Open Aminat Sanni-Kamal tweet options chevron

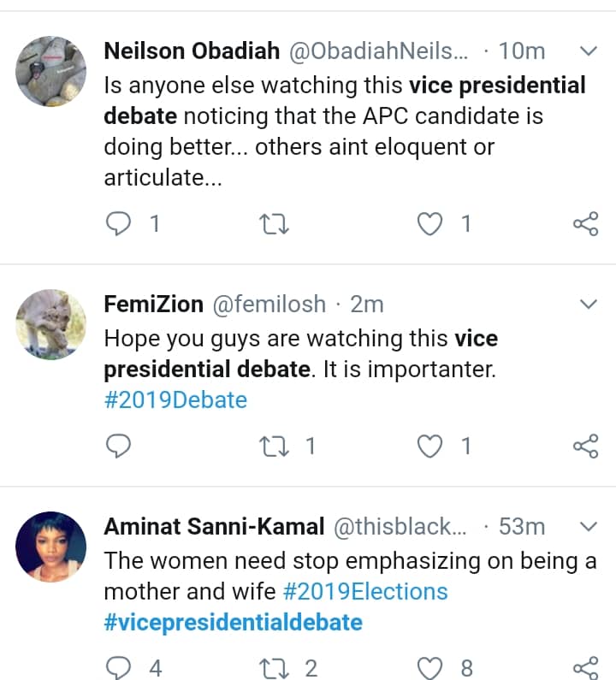pyautogui.click(x=588, y=526)
